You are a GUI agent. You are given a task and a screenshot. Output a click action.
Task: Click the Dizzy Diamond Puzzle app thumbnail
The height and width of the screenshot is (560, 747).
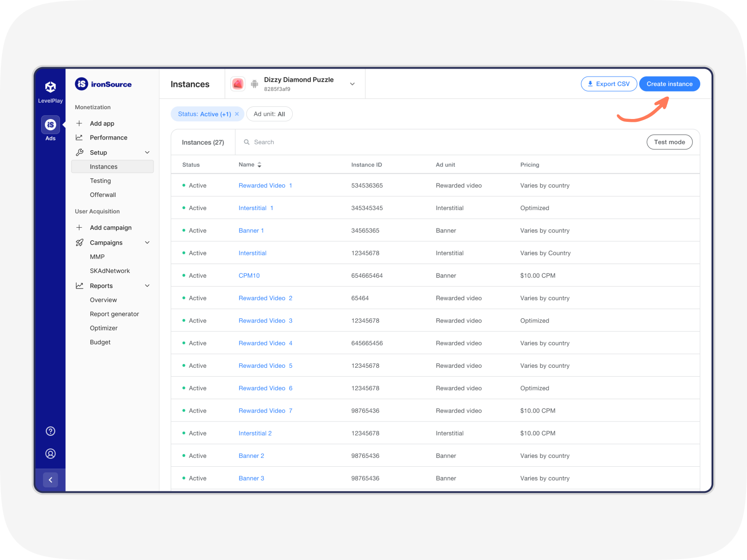(238, 84)
